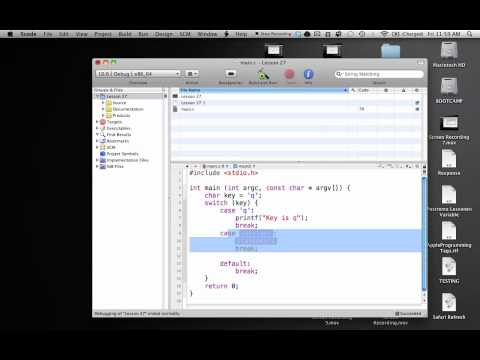Collapse the Lesson 27 project disclosure triangle
The width and height of the screenshot is (480, 360).
coord(97,96)
